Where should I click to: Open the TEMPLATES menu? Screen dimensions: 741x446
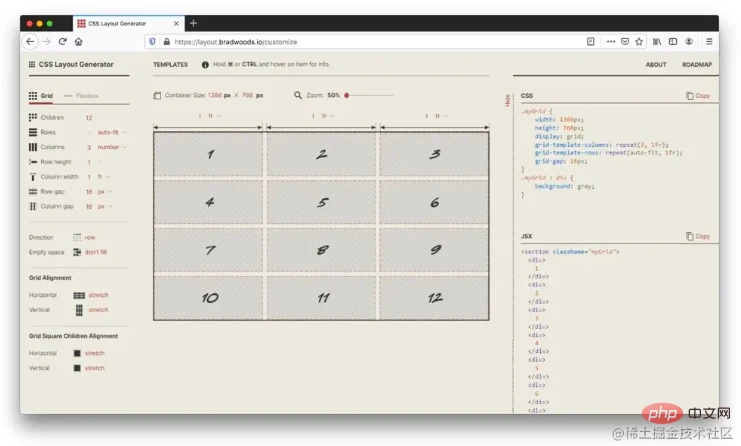[x=171, y=65]
